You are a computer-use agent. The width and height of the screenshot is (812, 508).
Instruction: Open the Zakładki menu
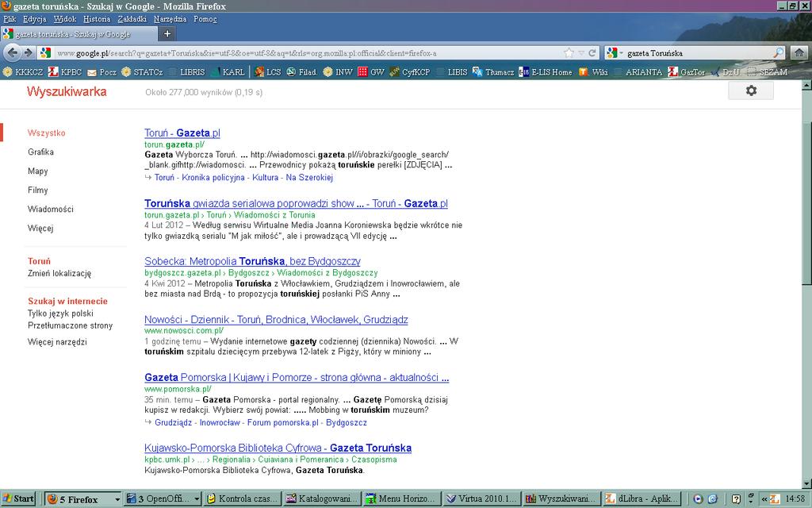pos(132,19)
